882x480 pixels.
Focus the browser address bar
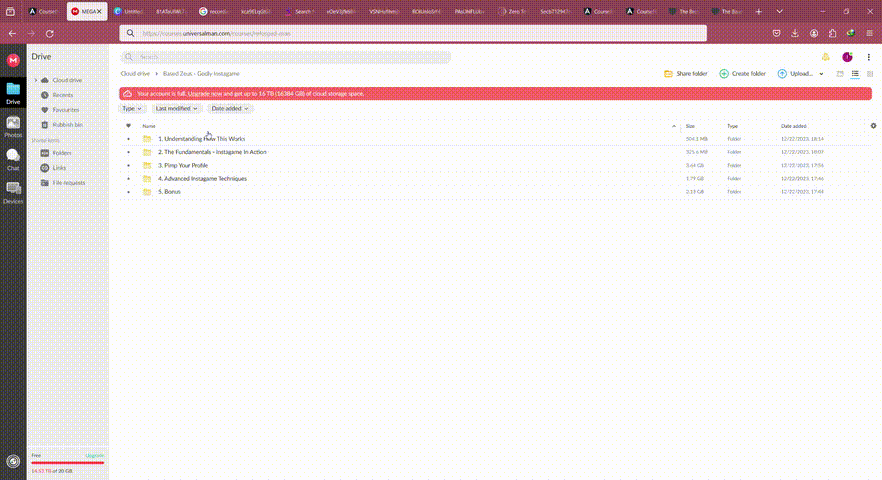413,33
